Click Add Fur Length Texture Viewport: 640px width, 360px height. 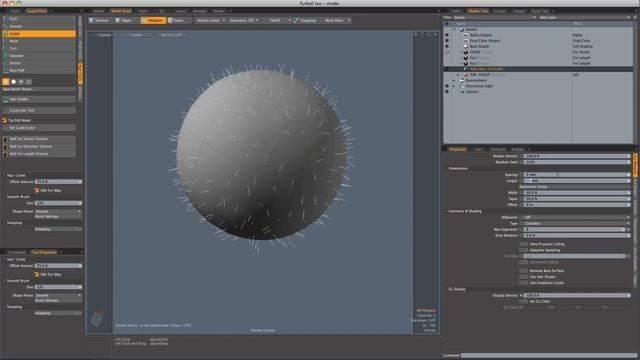pyautogui.click(x=39, y=154)
